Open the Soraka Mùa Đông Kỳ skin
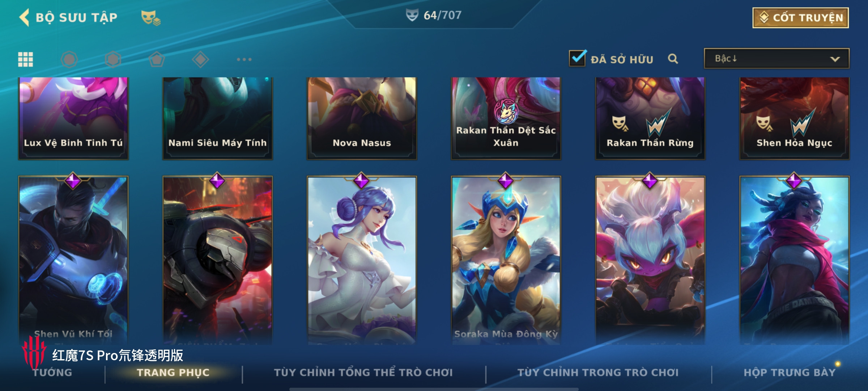The width and height of the screenshot is (868, 391). click(x=506, y=259)
